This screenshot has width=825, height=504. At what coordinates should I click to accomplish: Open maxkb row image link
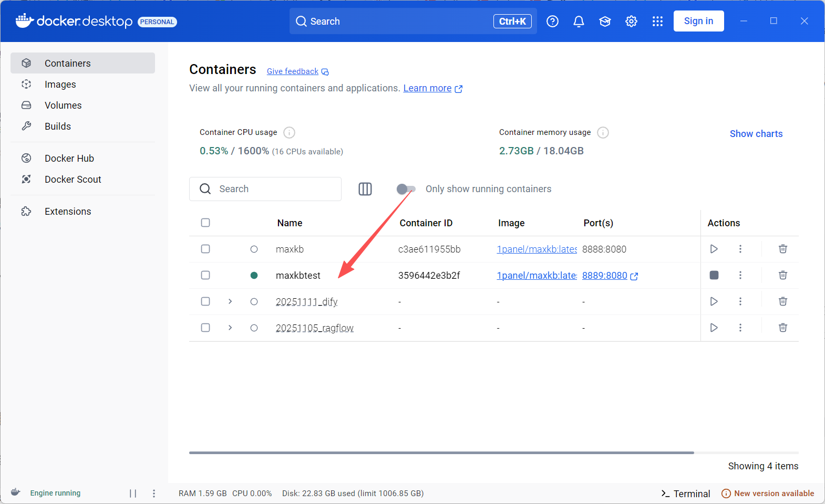pos(537,249)
